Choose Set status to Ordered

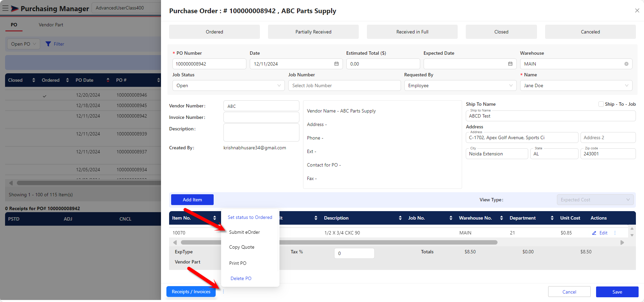[x=250, y=217]
